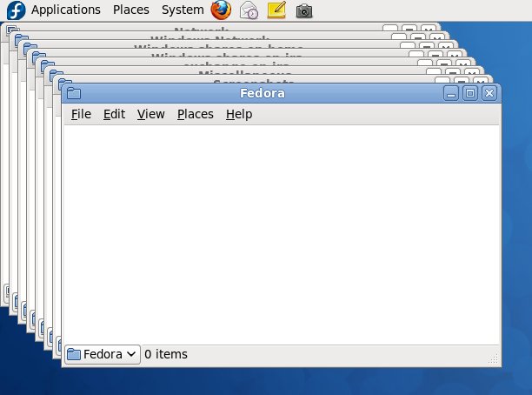Click the resize grip of Fedora window

(494, 359)
